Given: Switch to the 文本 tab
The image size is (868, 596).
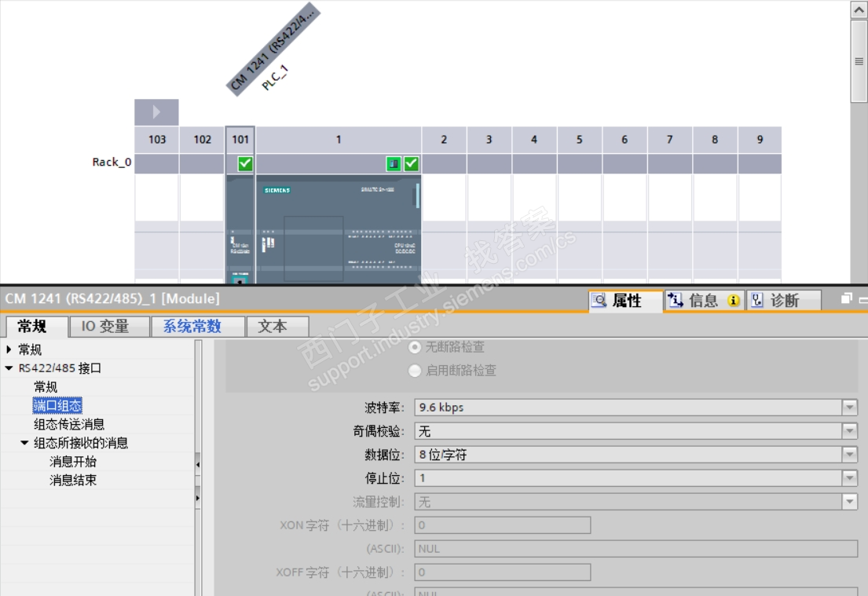Looking at the screenshot, I should coord(277,327).
